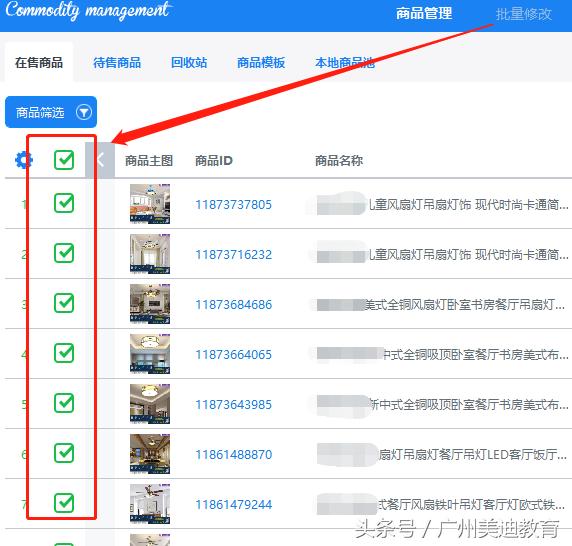Click thumbnail of product 11873737805
This screenshot has height=546, width=572.
tap(150, 204)
